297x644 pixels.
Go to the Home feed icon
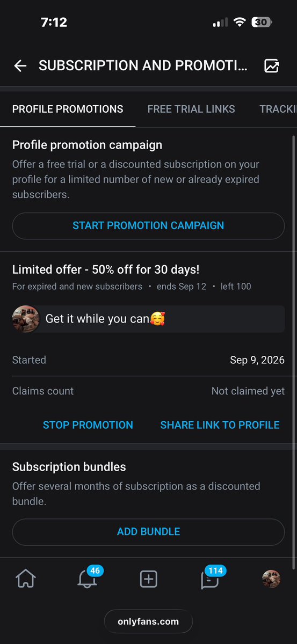point(26,579)
